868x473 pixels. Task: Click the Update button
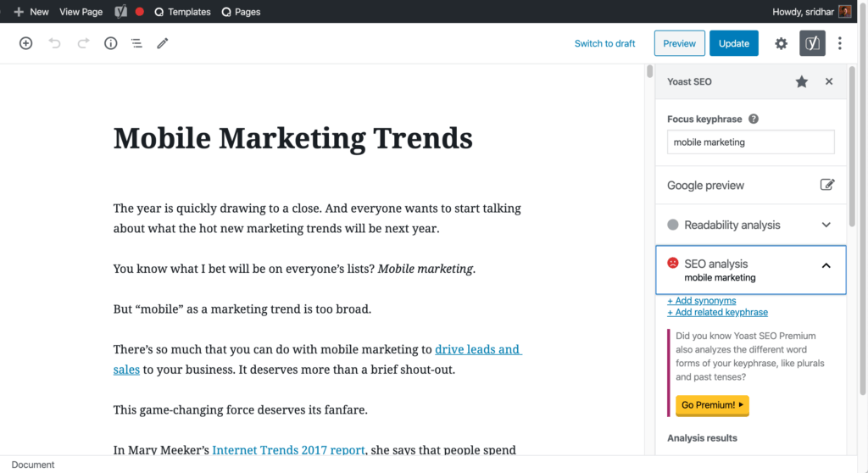point(733,43)
